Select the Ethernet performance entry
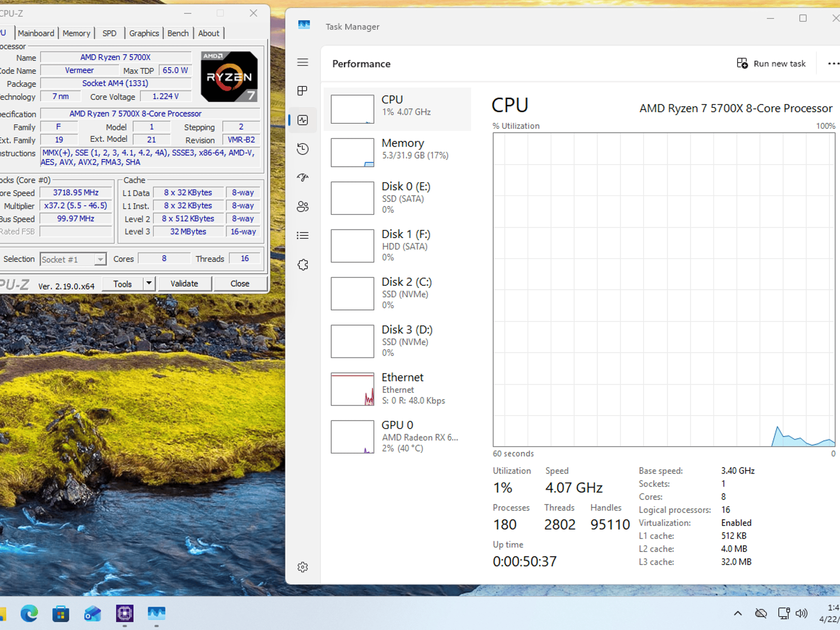 pos(397,389)
